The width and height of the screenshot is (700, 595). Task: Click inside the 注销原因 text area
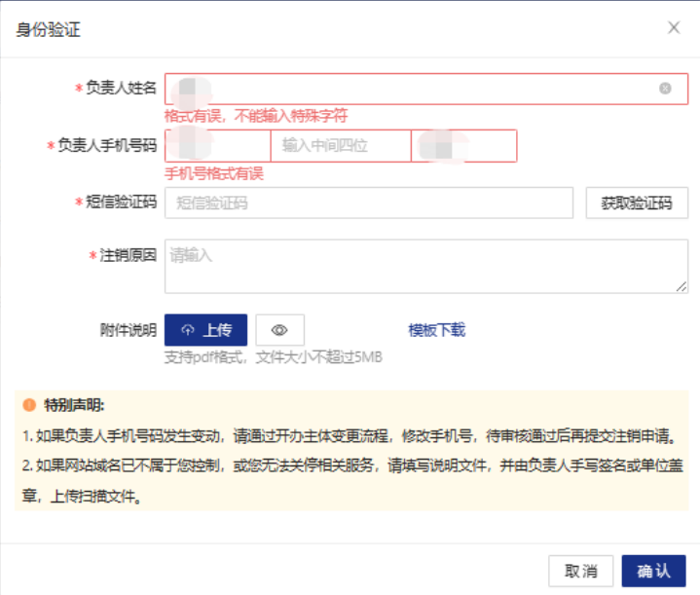click(x=425, y=265)
